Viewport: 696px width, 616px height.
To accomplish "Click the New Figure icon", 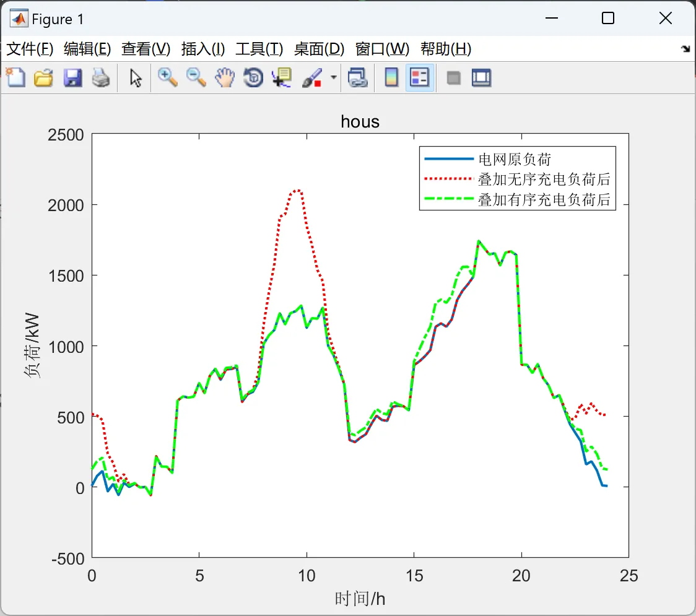I will pyautogui.click(x=15, y=77).
